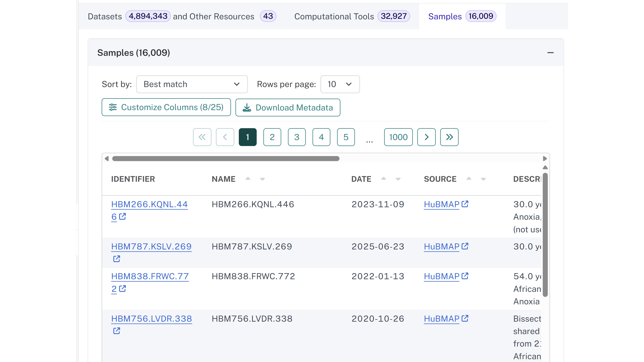Select page 1 in pagination
Screen dimensions: 644x362
coord(248,137)
